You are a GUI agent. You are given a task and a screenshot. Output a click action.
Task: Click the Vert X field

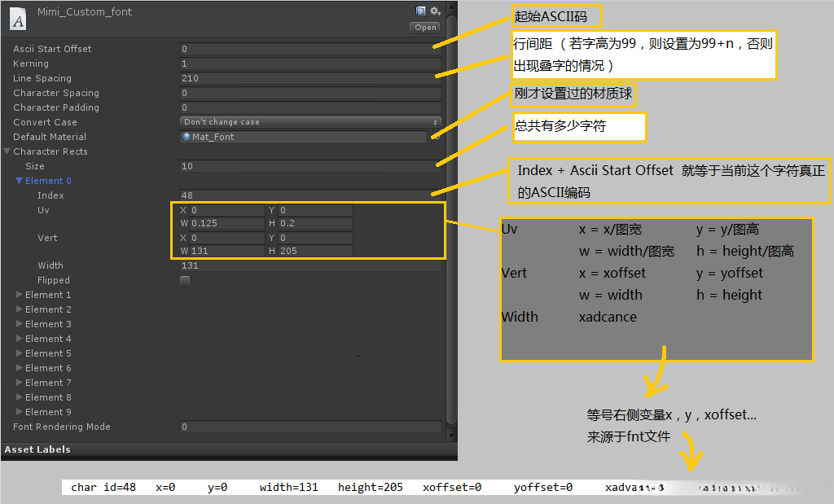[227, 238]
